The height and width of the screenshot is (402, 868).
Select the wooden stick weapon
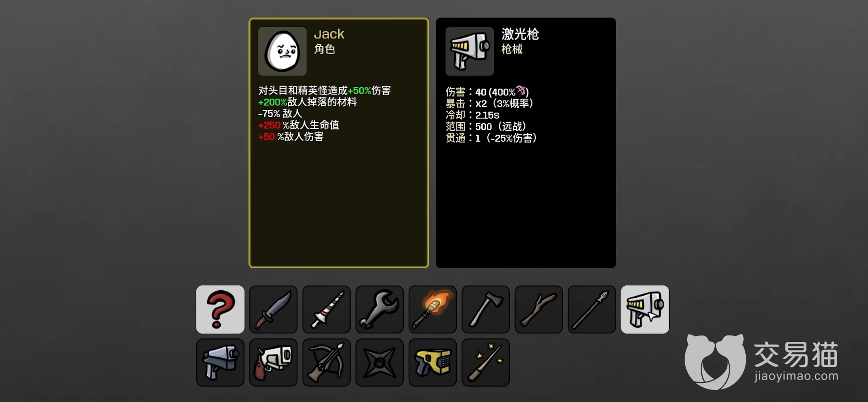(539, 309)
